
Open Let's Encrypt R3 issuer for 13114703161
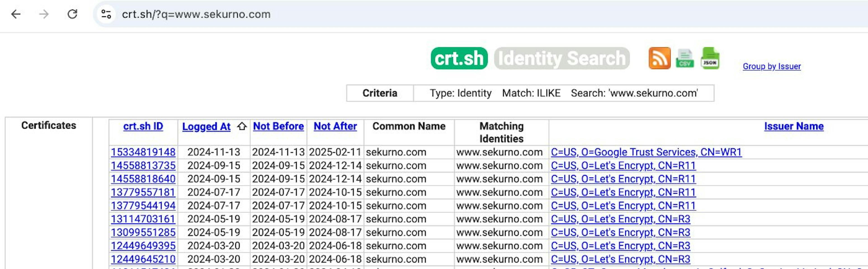point(621,219)
